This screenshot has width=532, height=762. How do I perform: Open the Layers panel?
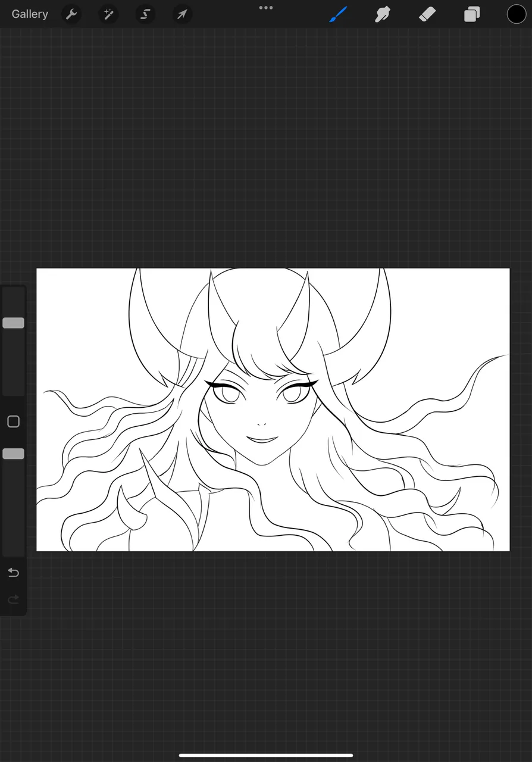point(472,14)
